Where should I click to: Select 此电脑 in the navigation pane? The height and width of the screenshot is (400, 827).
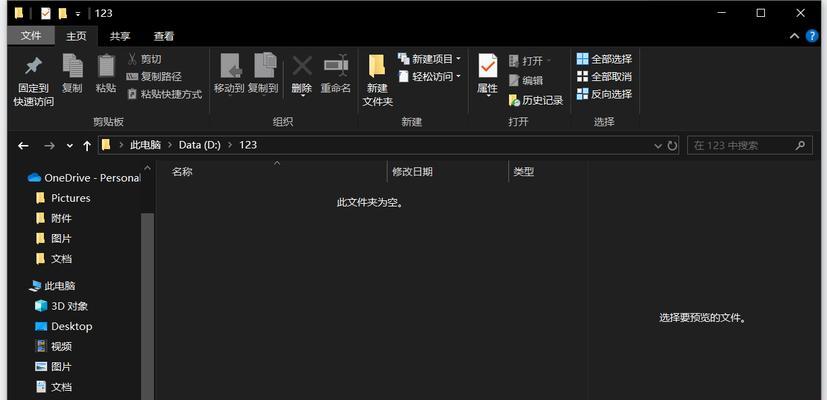(52, 286)
